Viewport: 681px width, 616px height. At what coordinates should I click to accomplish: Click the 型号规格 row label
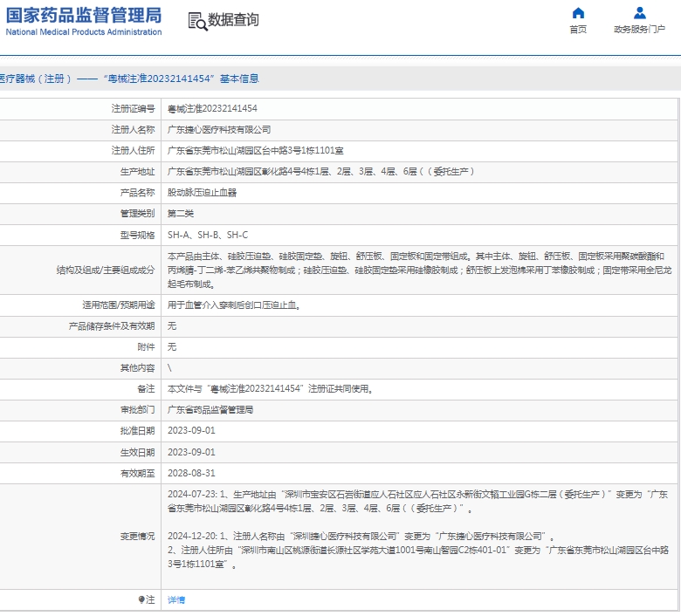click(137, 235)
